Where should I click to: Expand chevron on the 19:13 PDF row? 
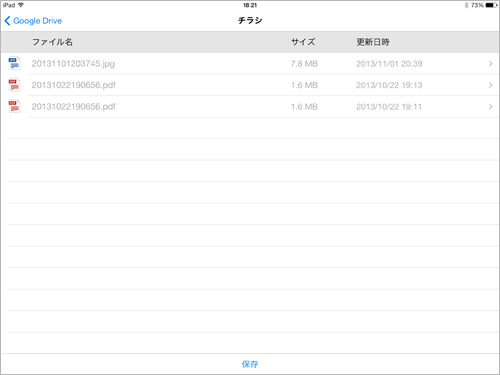click(490, 85)
